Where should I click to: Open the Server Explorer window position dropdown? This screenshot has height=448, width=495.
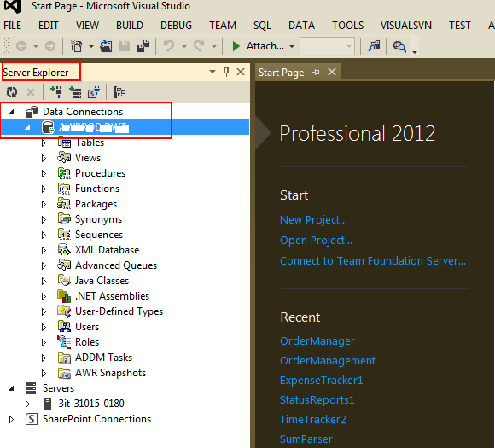coord(213,72)
